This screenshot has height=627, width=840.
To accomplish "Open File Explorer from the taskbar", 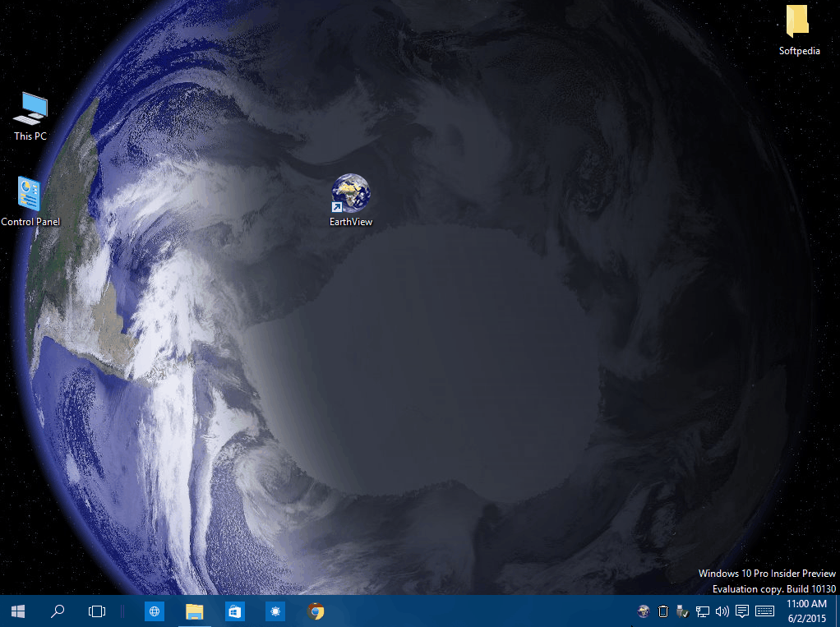I will pyautogui.click(x=194, y=611).
